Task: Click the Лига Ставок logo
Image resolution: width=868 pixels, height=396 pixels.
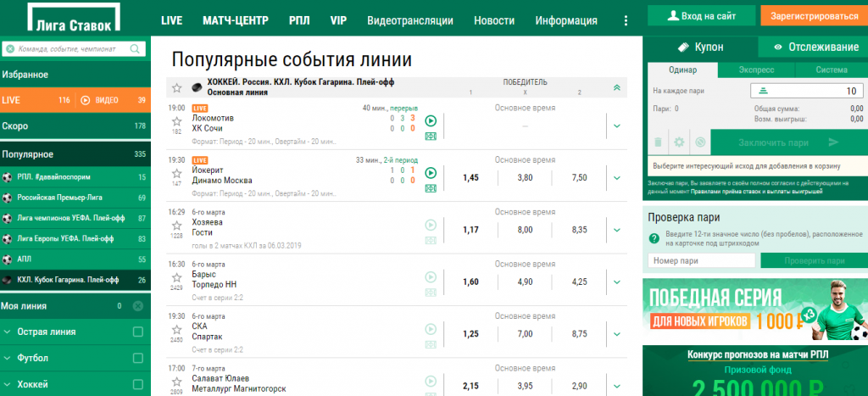Action: point(73,18)
